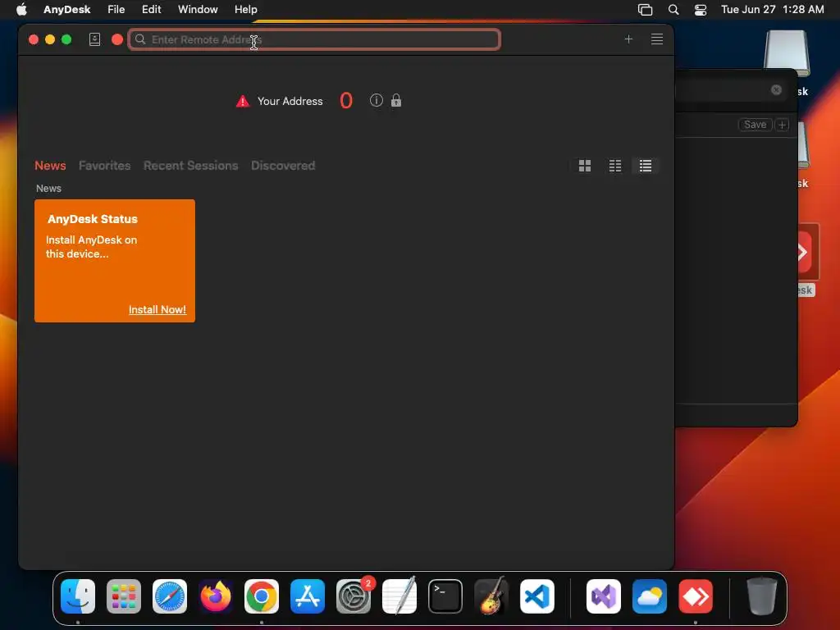Launch Google Chrome from the Dock
The image size is (840, 630).
[x=262, y=596]
